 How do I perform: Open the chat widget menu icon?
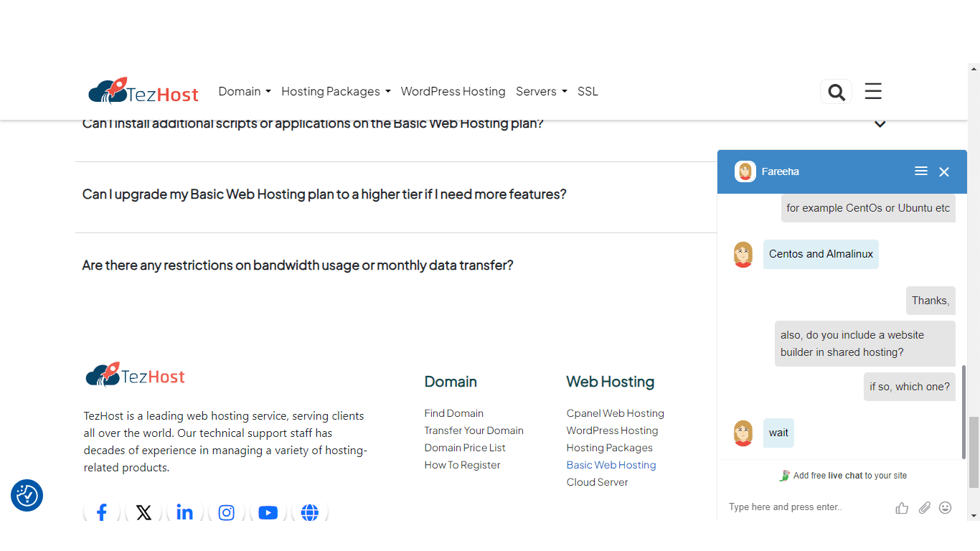click(x=921, y=171)
